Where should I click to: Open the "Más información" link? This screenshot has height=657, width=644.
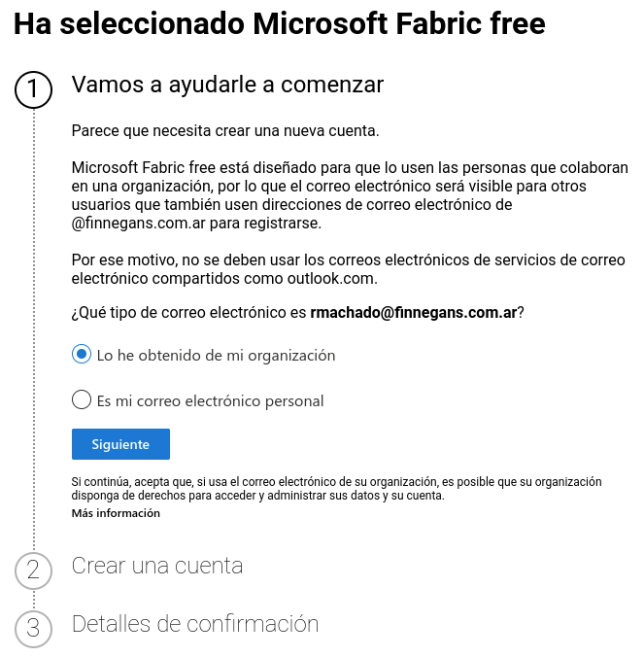pyautogui.click(x=116, y=513)
